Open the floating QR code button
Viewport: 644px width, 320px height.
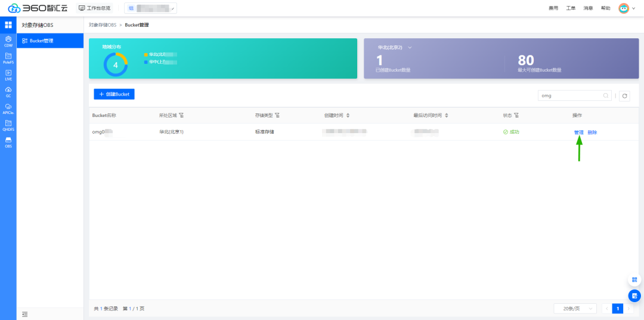(634, 279)
